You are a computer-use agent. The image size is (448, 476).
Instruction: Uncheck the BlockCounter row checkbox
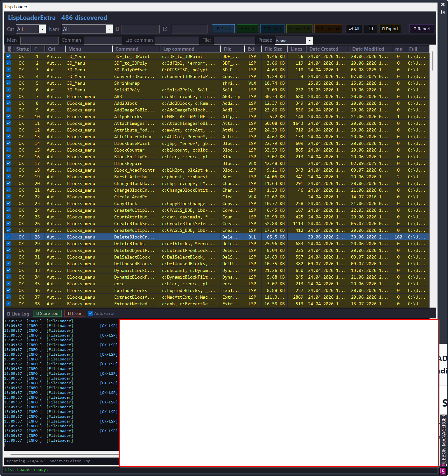pyautogui.click(x=8, y=150)
